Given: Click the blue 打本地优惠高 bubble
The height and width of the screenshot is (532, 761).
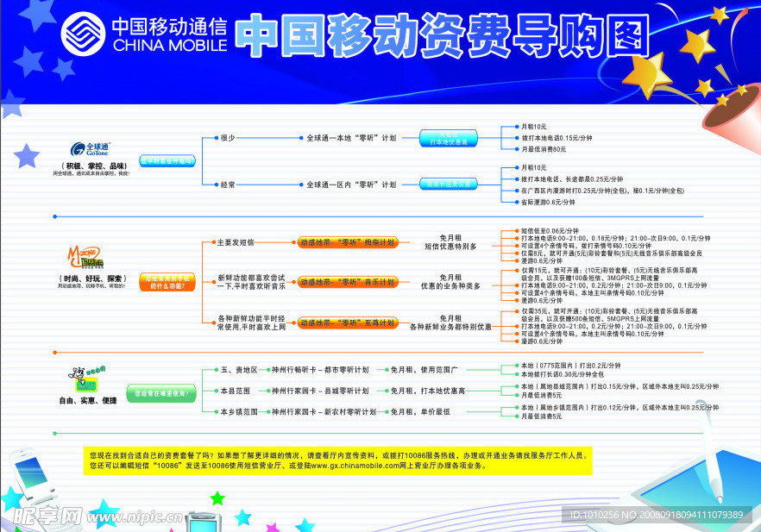Looking at the screenshot, I should 449,138.
